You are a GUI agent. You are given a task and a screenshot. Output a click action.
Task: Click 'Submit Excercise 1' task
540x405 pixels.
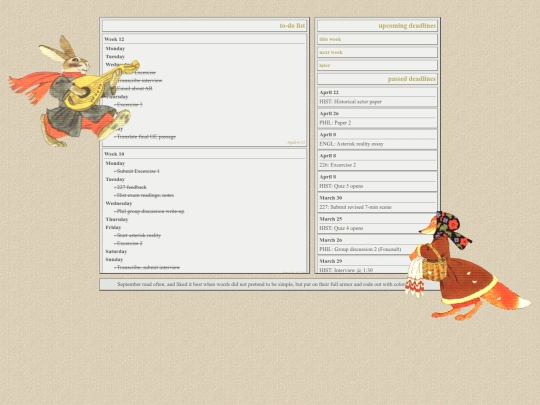[x=137, y=171]
